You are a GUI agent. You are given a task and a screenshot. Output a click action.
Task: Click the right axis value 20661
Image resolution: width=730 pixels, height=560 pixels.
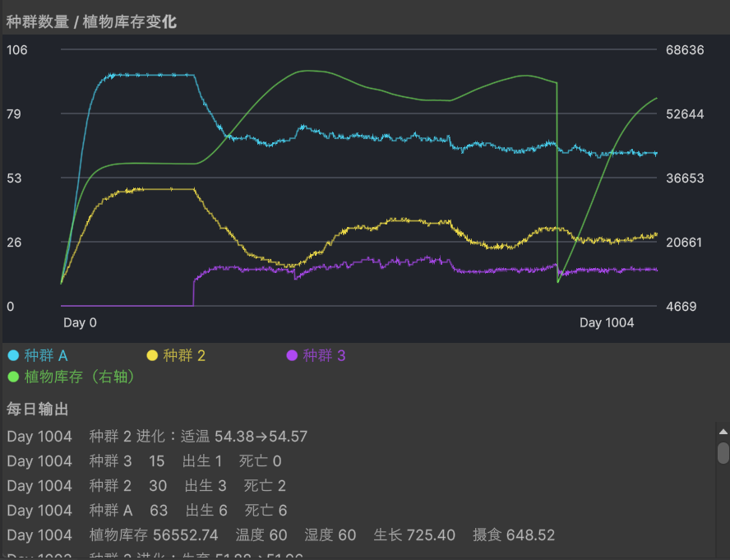pos(684,243)
